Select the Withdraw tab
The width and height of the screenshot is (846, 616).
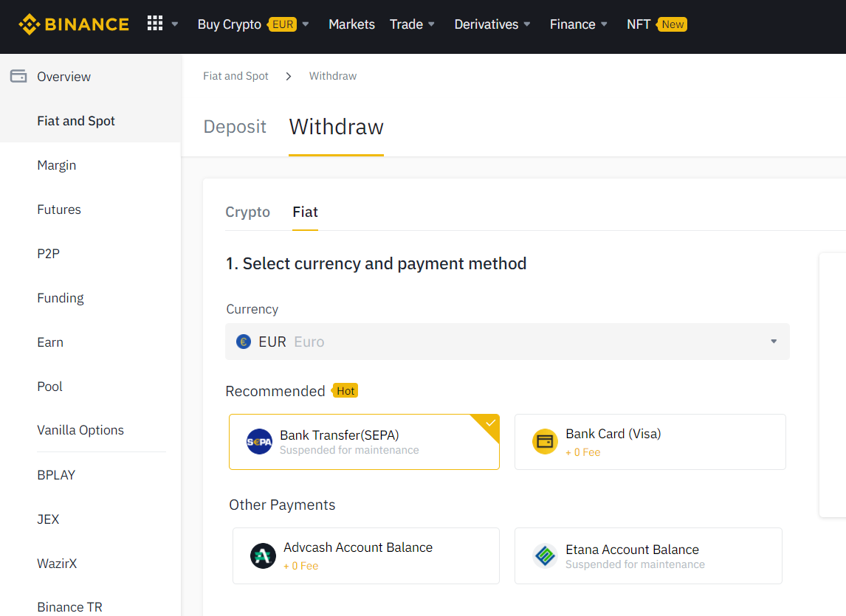click(x=336, y=127)
